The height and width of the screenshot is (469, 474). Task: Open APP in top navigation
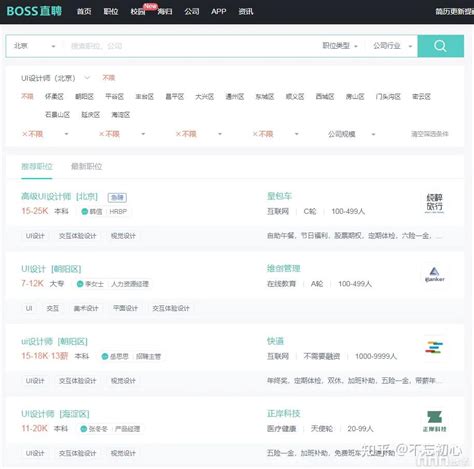[219, 11]
